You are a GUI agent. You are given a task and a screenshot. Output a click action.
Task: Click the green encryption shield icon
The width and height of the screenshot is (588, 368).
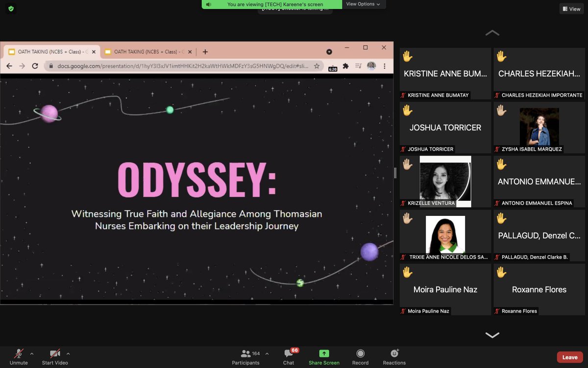pyautogui.click(x=11, y=9)
